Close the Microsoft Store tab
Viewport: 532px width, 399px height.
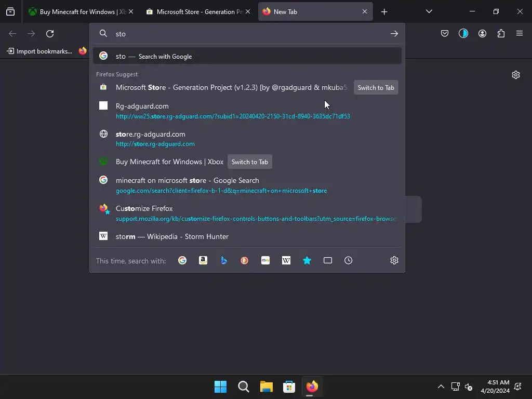tap(248, 11)
